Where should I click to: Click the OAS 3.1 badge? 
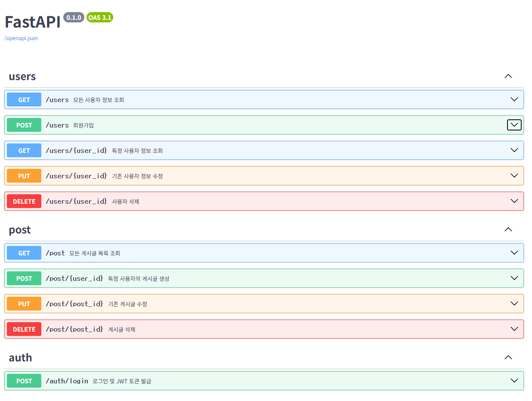pyautogui.click(x=100, y=17)
